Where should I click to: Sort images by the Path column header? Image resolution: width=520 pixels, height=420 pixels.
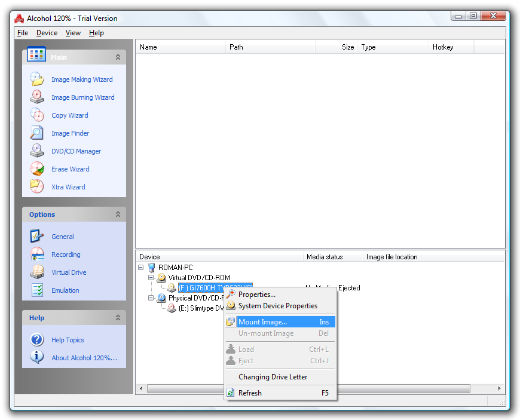(270, 47)
